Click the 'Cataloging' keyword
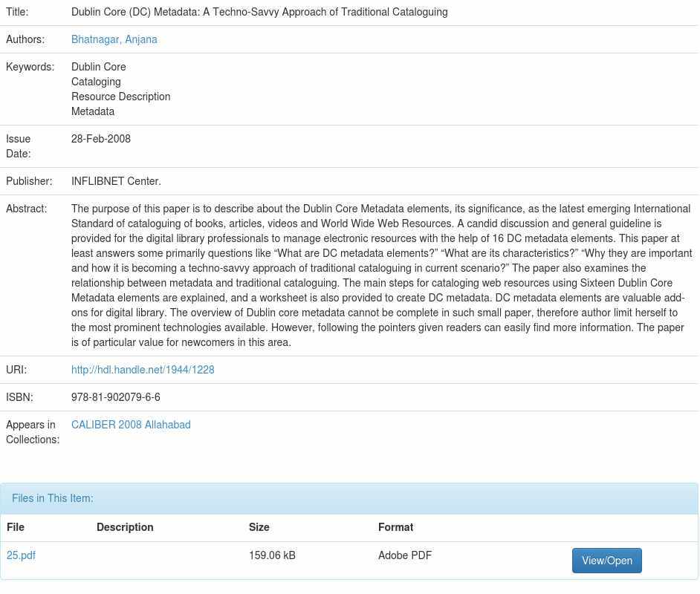 [x=96, y=82]
